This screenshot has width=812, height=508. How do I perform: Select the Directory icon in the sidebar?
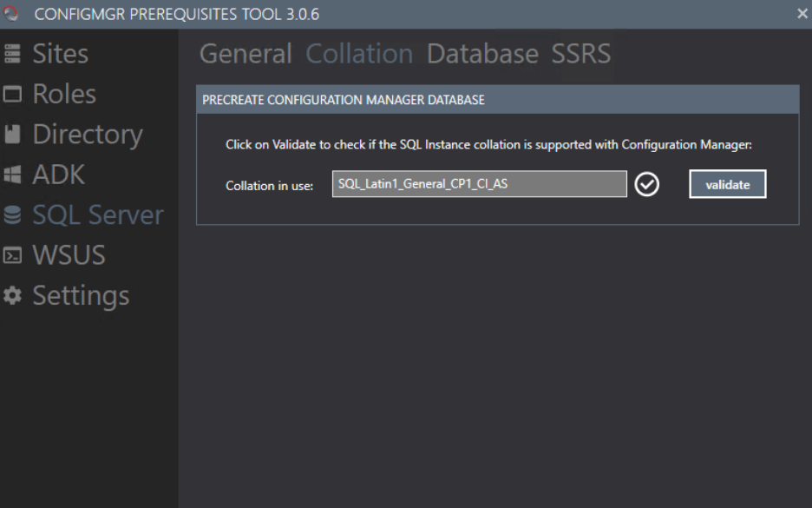tap(15, 134)
